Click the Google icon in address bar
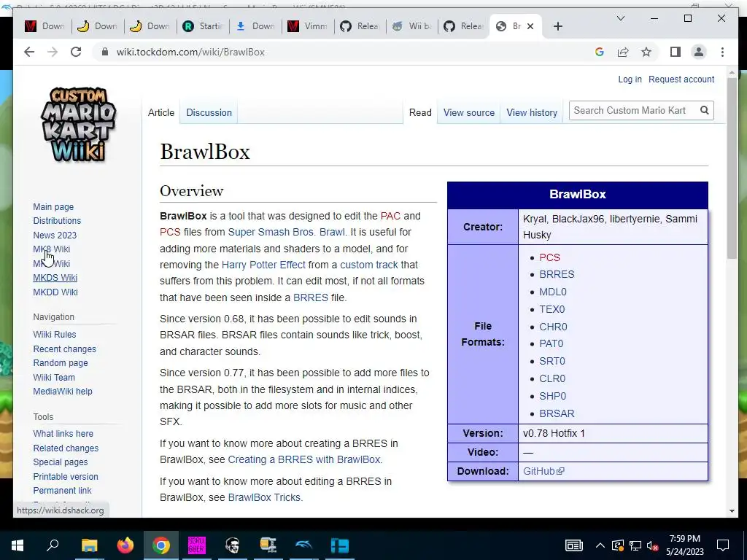The image size is (747, 560). 600,52
